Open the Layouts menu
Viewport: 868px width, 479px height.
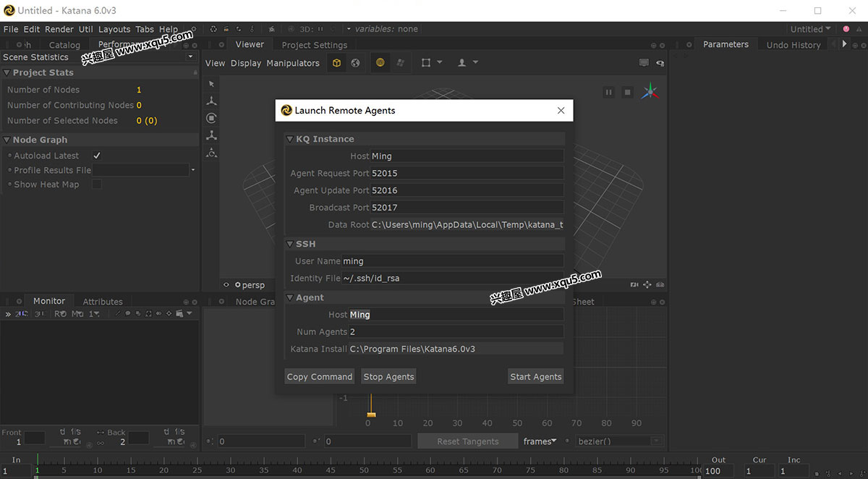pyautogui.click(x=114, y=29)
